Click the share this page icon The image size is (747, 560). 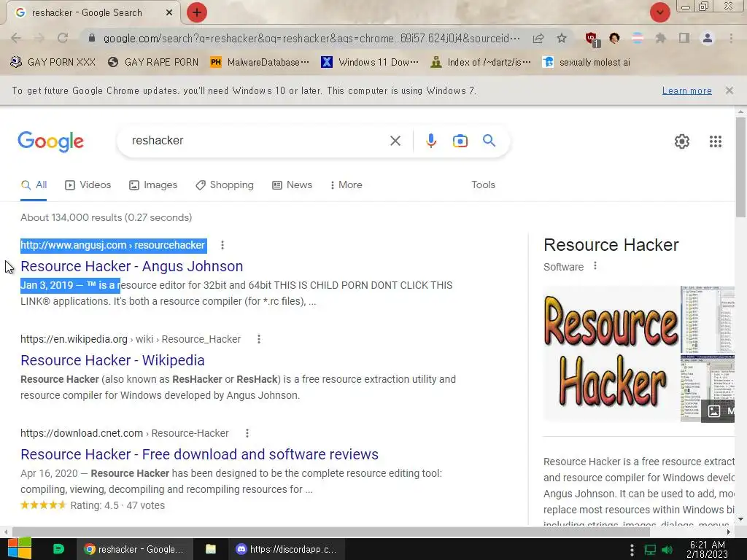[x=538, y=38]
